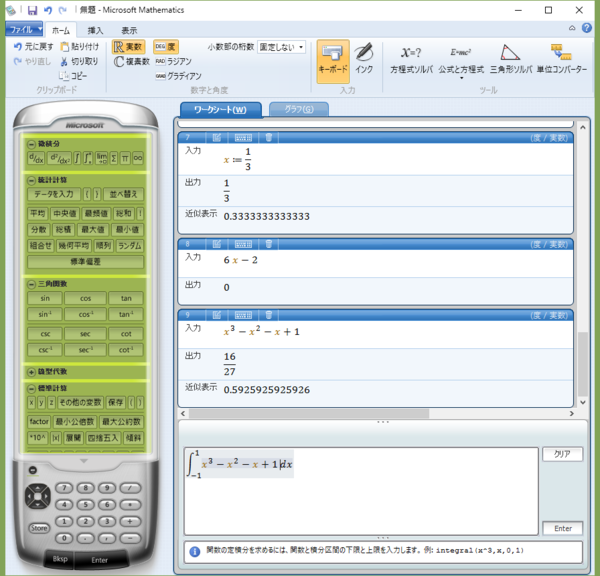Save the worksheet with the floppy icon
The width and height of the screenshot is (600, 576).
[33, 10]
